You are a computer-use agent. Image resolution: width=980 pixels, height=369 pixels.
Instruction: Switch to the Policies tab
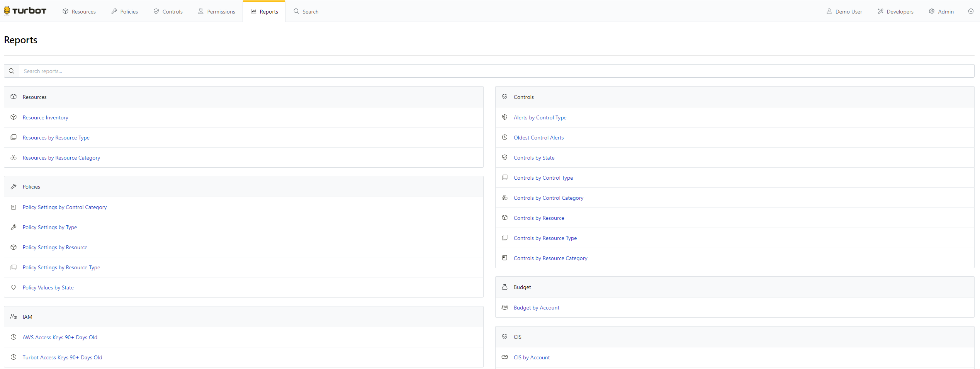(124, 12)
